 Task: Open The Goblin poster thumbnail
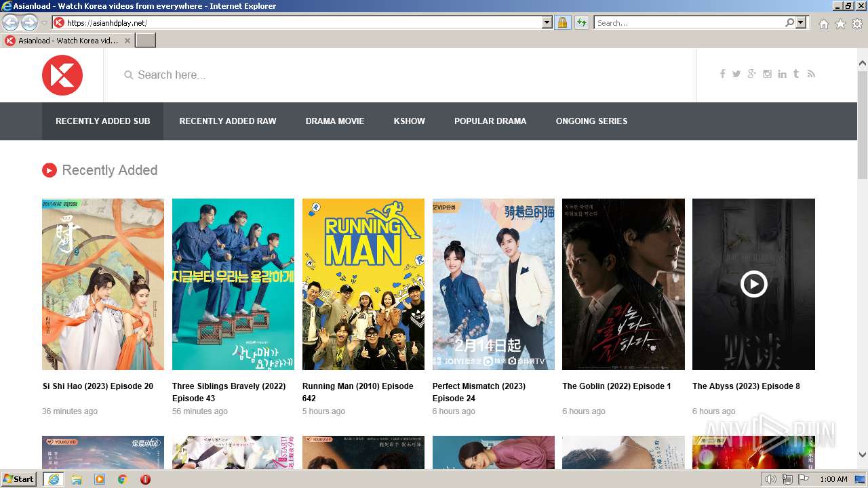coord(624,284)
